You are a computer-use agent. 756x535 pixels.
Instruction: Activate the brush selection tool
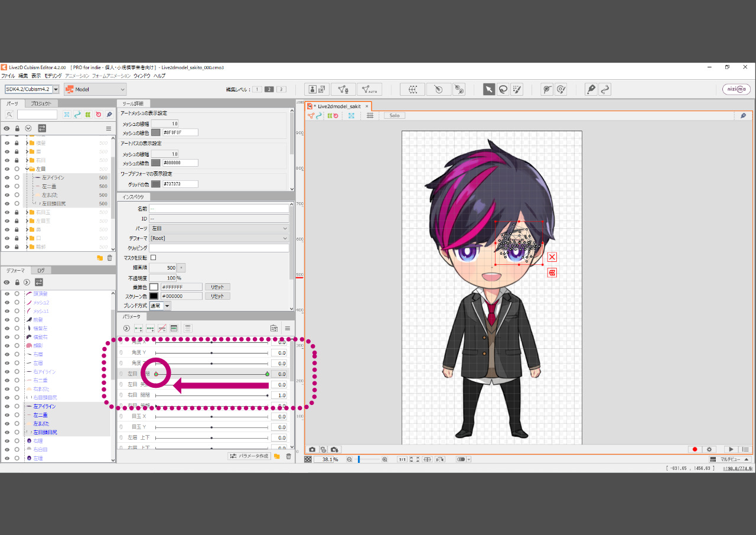(x=517, y=89)
